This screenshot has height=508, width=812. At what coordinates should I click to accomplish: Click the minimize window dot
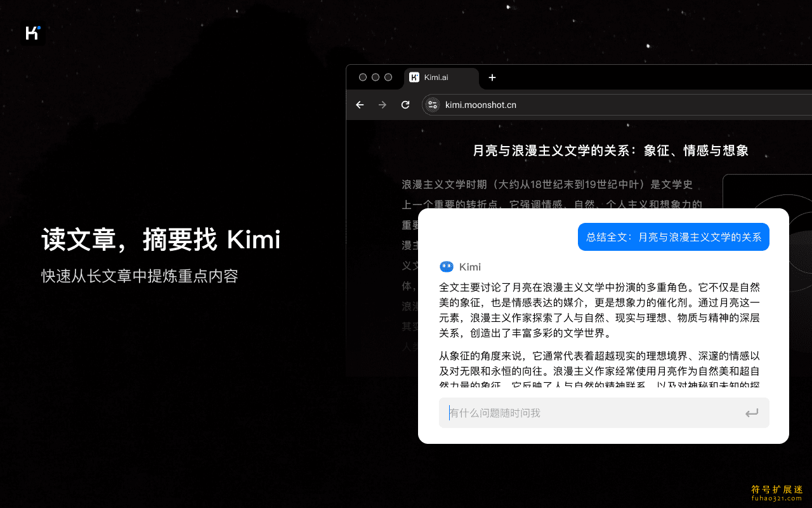[376, 77]
